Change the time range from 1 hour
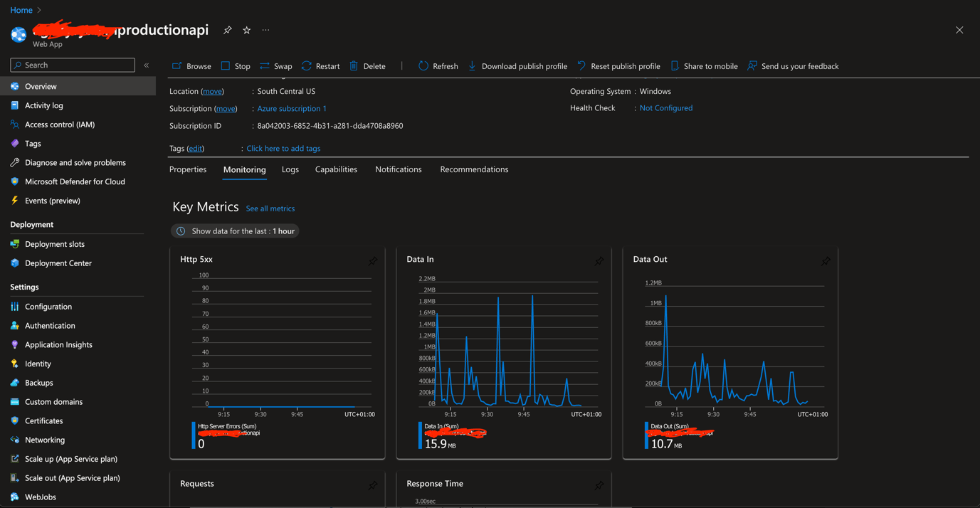980x508 pixels. [236, 231]
